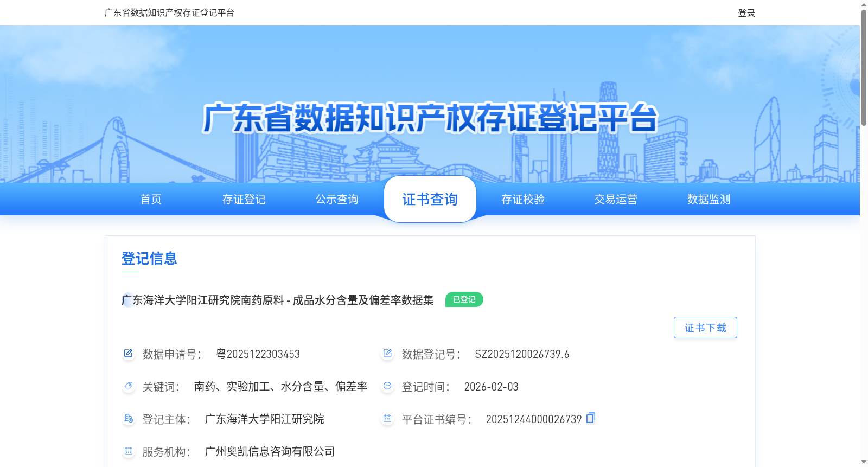Download certificate with 证书下载 button

pyautogui.click(x=705, y=328)
